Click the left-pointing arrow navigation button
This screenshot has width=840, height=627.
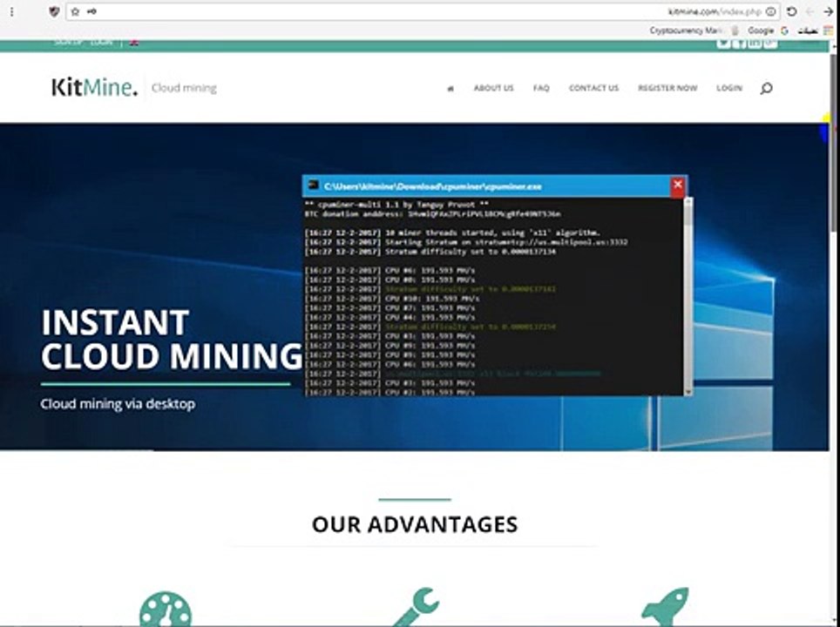(x=810, y=11)
